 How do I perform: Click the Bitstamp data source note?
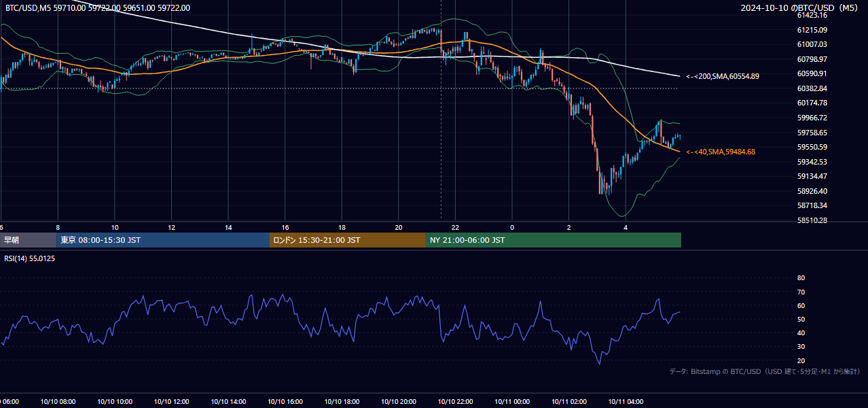pos(765,372)
